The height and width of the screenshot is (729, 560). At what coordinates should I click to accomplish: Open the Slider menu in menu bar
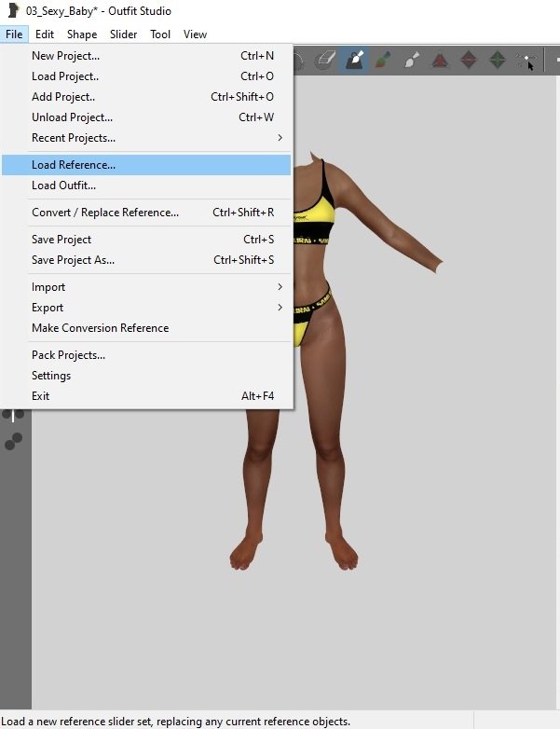pos(123,34)
